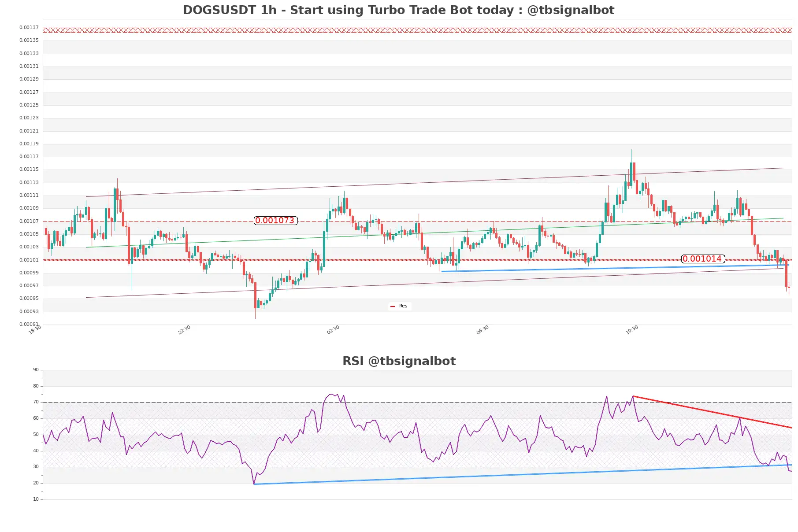Click the 18:30 time axis label

tap(35, 330)
